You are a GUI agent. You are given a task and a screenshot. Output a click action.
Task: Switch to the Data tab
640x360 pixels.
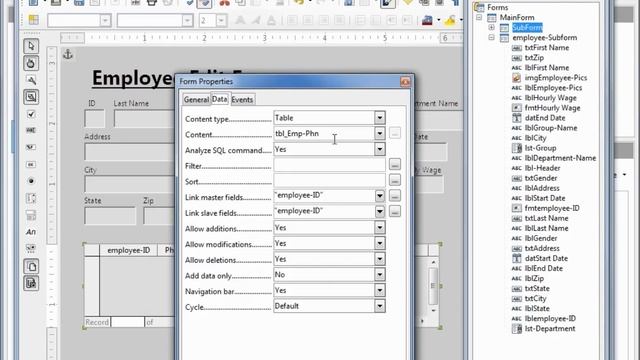click(220, 99)
